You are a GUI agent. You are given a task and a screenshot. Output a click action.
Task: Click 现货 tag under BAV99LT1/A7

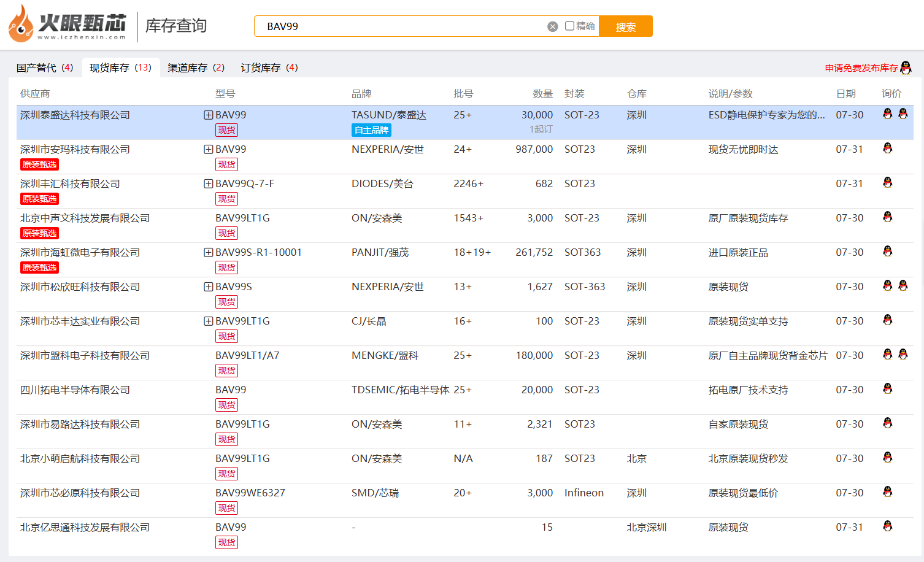click(226, 371)
